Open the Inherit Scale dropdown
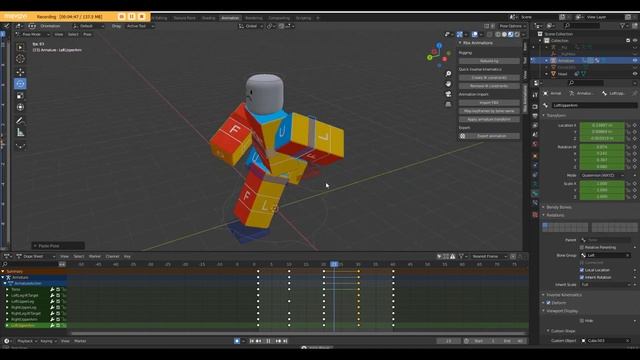640x360 pixels. [605, 284]
